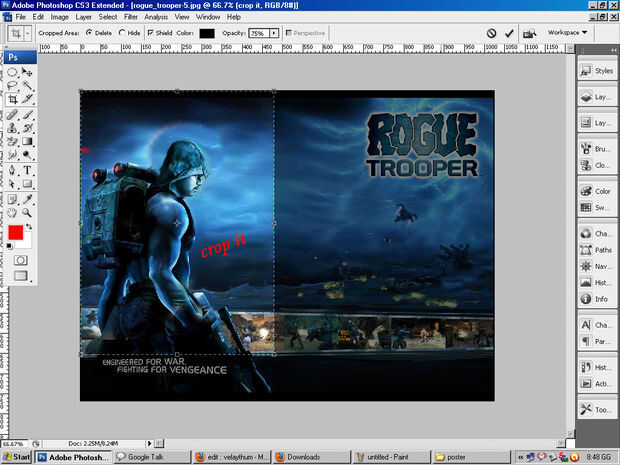Select the Smudge tool

pos(12,155)
